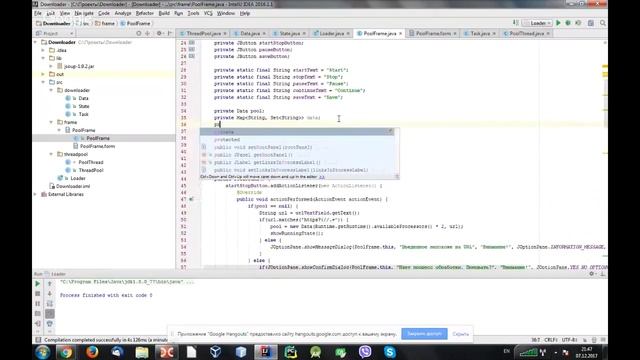Stop process button in Run panel

coord(38,294)
